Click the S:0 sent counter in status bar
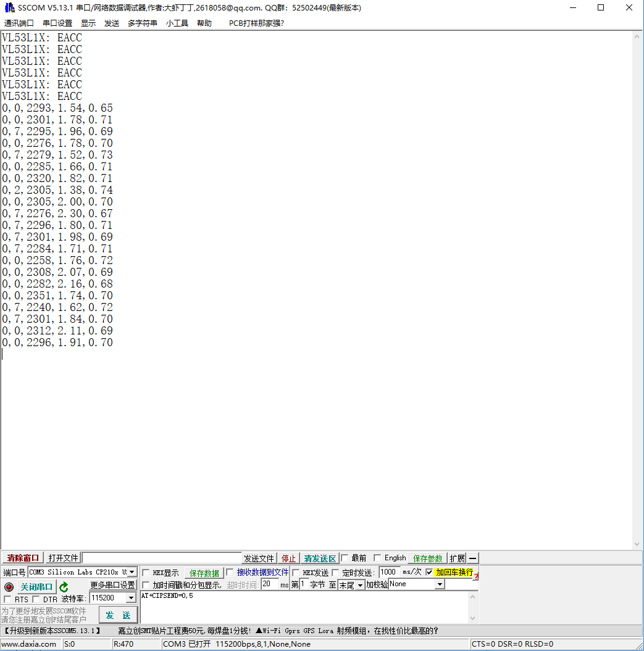Viewport: 644px width, 651px height. 70,644
